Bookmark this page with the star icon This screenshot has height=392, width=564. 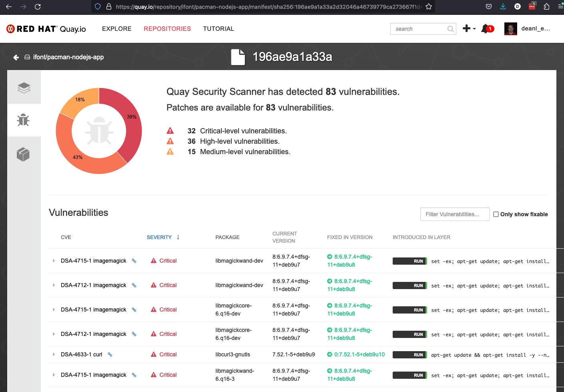coord(429,7)
